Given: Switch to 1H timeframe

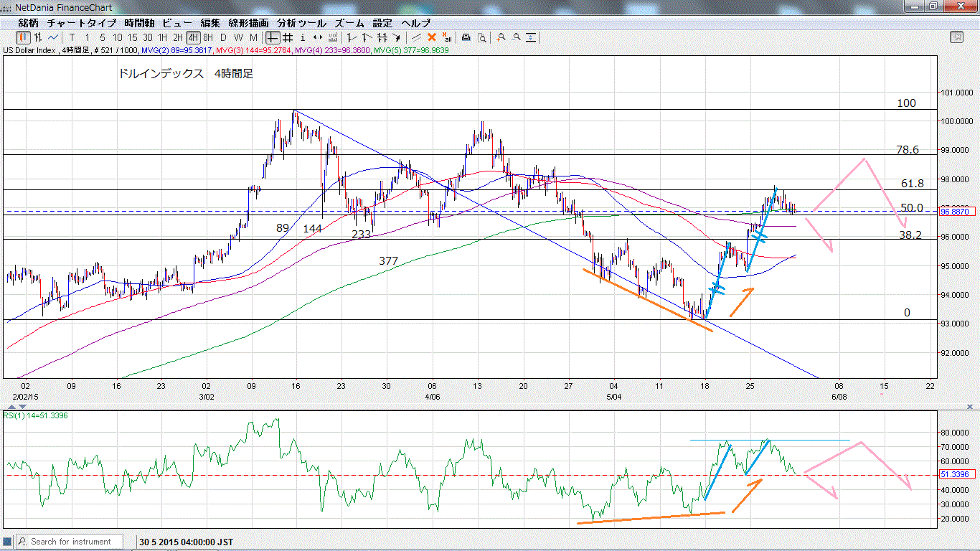Looking at the screenshot, I should [x=163, y=37].
